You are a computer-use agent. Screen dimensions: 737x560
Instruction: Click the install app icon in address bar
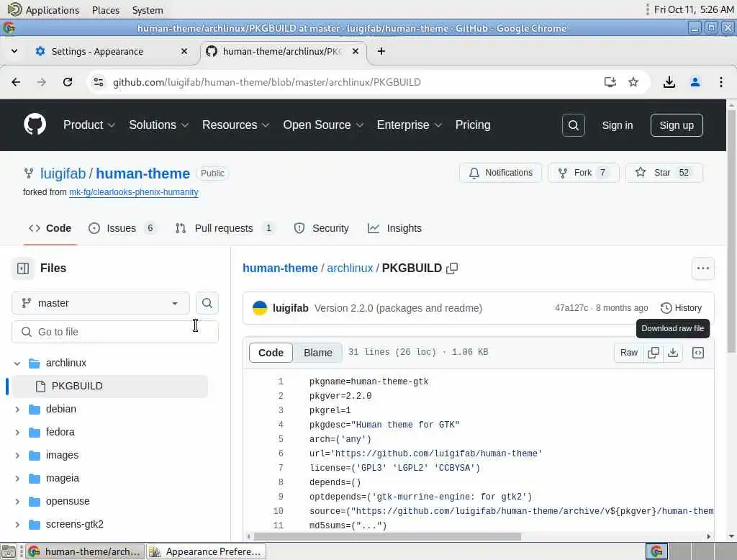click(x=610, y=82)
